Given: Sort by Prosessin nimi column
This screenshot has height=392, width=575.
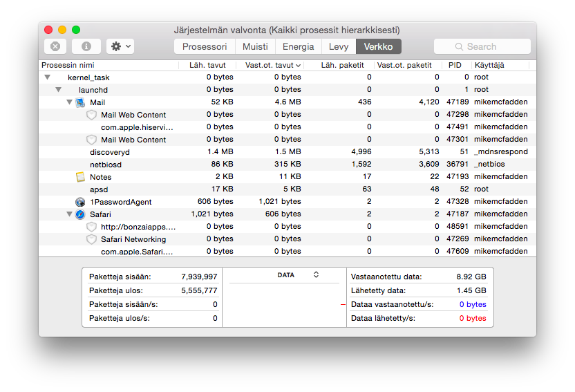Looking at the screenshot, I should coord(109,65).
